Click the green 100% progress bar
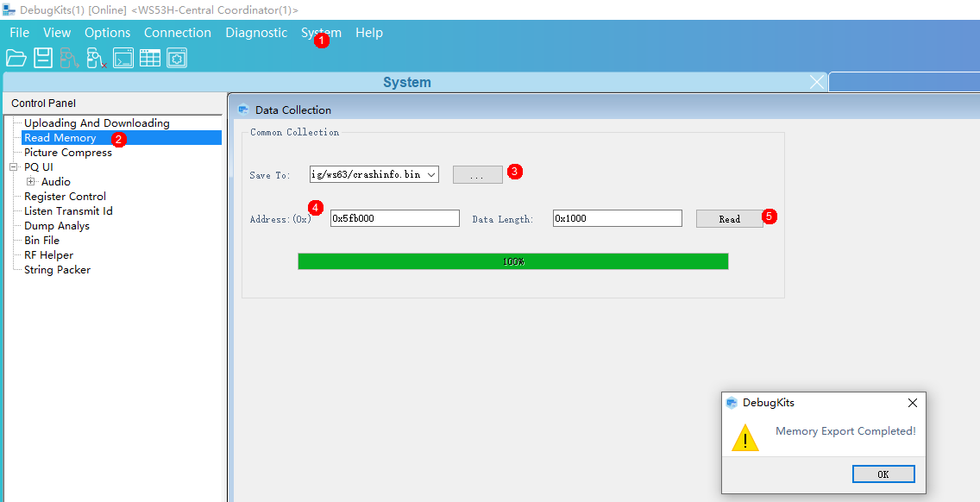The height and width of the screenshot is (502, 980). coord(513,261)
